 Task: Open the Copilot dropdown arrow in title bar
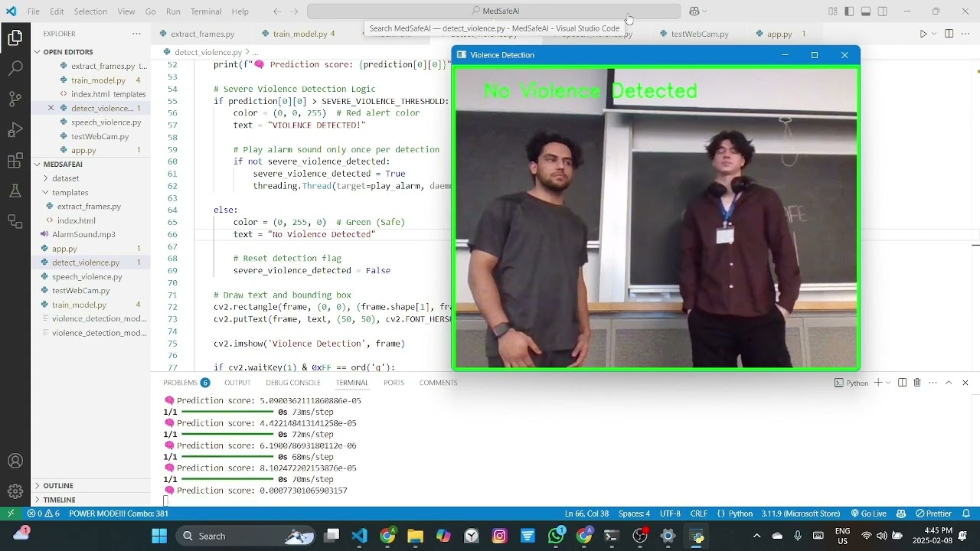tap(704, 11)
